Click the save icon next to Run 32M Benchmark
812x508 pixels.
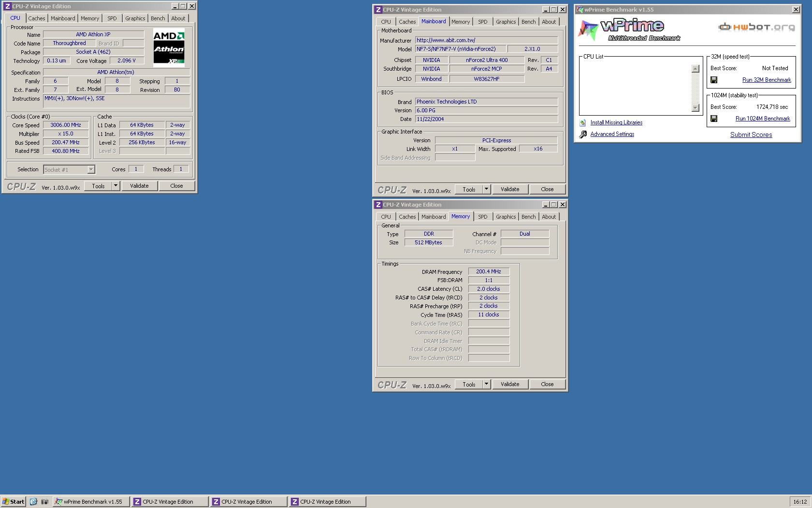coord(714,80)
